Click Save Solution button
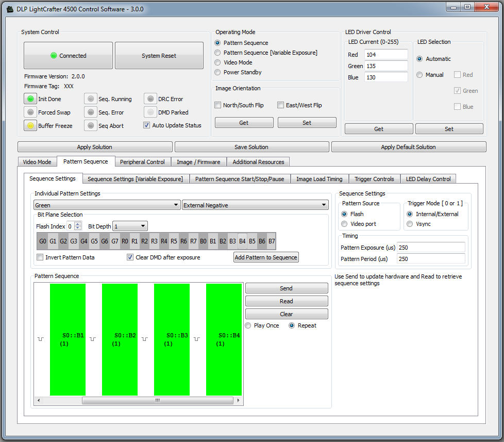The image size is (504, 442). [x=251, y=147]
